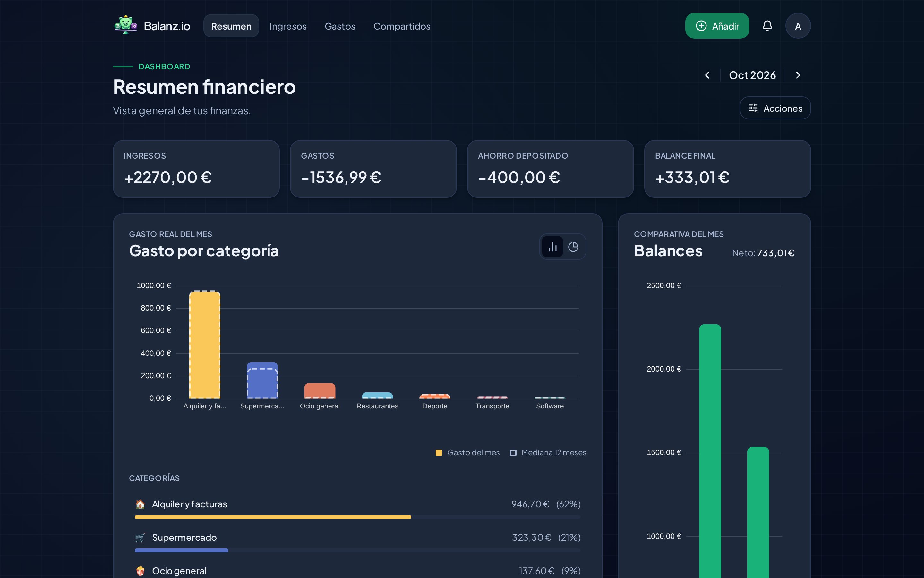Go to the next month with right chevron
This screenshot has width=924, height=578.
798,75
